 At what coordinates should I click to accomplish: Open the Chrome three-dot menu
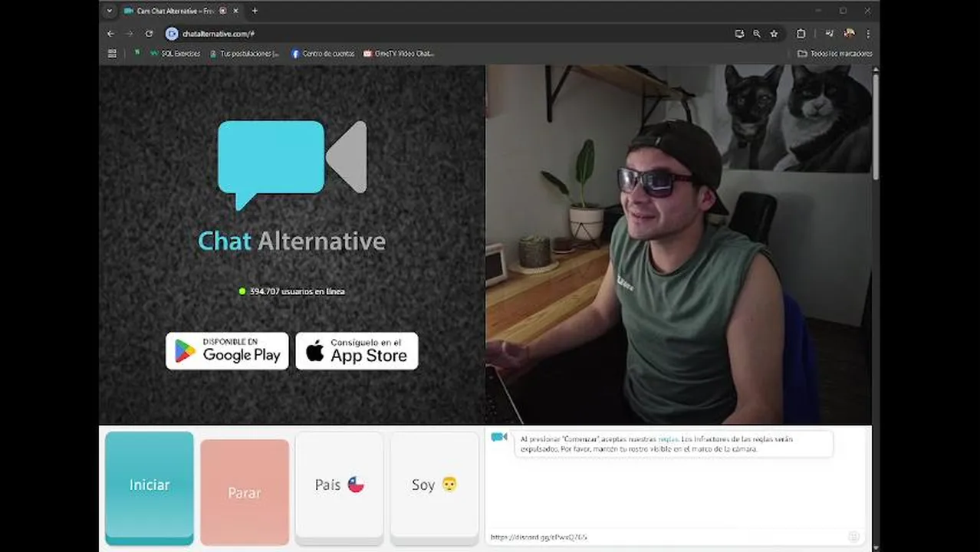coord(868,34)
